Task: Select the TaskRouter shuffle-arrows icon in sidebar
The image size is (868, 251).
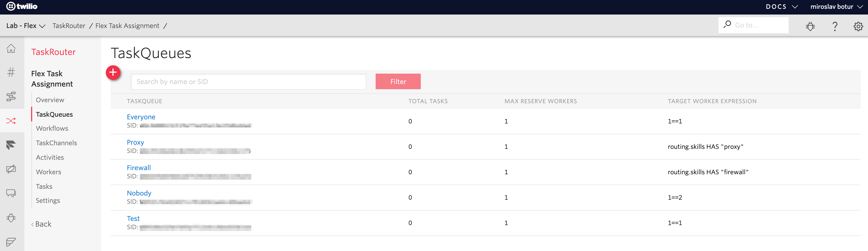Action: pyautogui.click(x=11, y=121)
